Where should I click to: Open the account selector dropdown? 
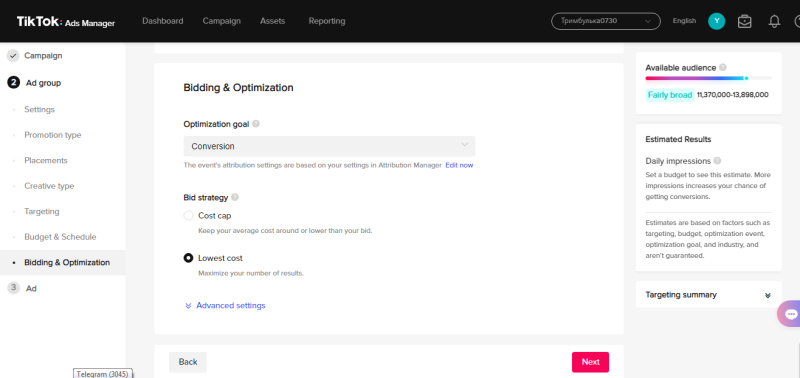606,21
